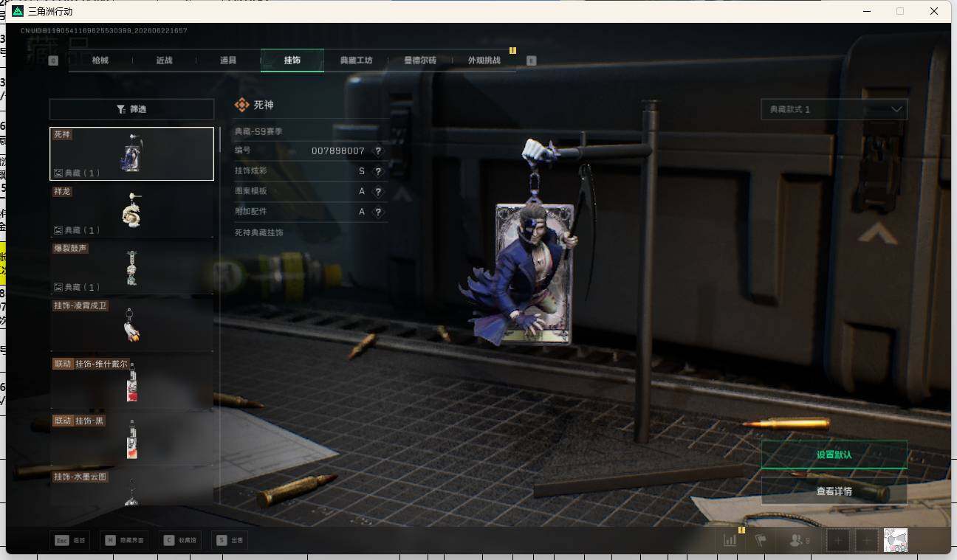Click the help icon beside 附加配件
Screen dimensions: 957x560
point(378,212)
